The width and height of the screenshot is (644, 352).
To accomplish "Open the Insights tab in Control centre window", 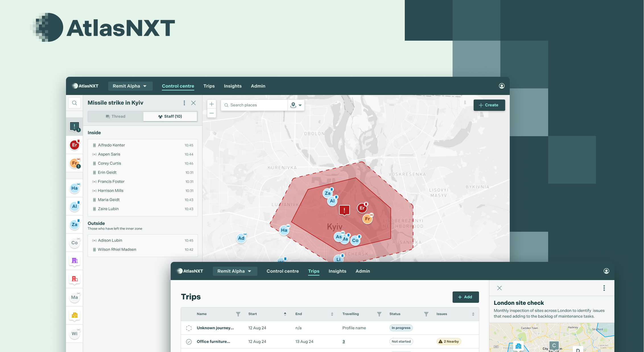I will pyautogui.click(x=233, y=86).
